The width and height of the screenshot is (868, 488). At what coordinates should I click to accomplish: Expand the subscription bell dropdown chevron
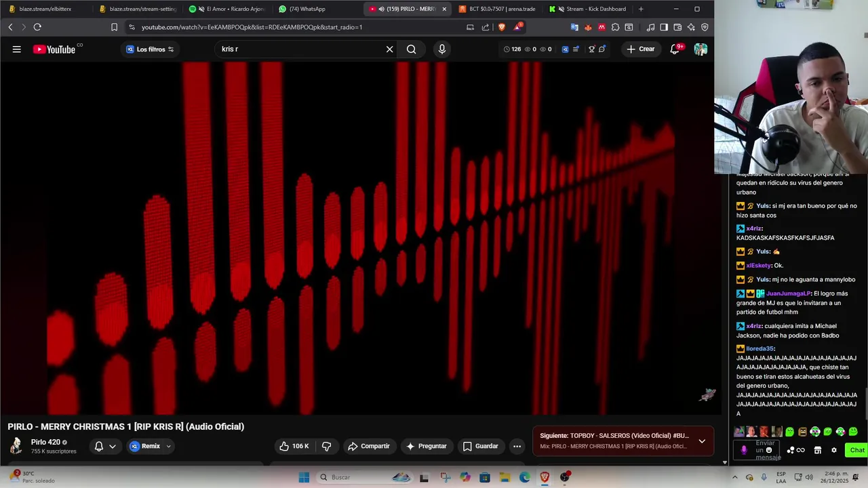(113, 446)
